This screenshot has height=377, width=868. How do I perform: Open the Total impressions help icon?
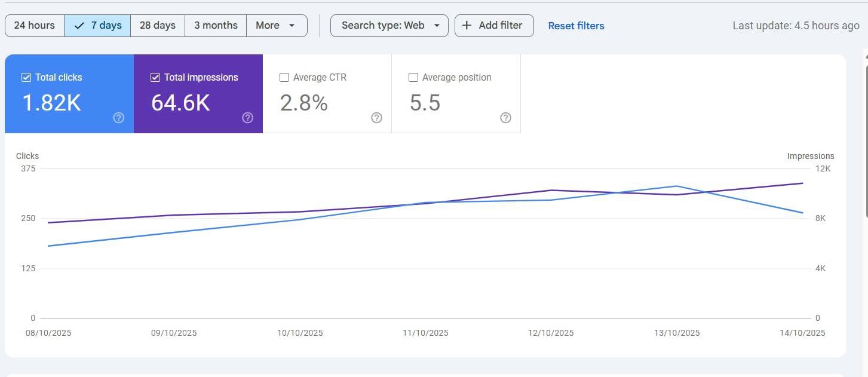[x=247, y=118]
